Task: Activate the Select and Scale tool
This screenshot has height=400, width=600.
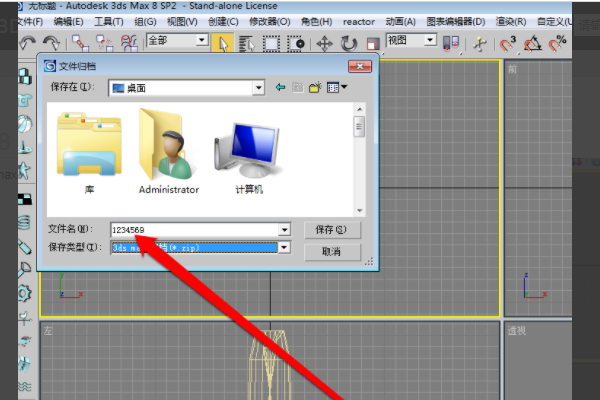Action: tap(372, 44)
